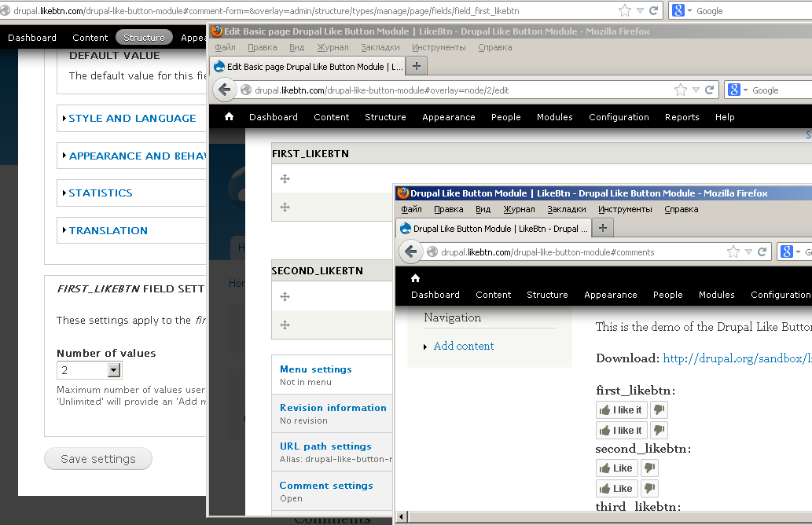Open Инструменты menu in middle Firefox window
812x525 pixels.
439,47
